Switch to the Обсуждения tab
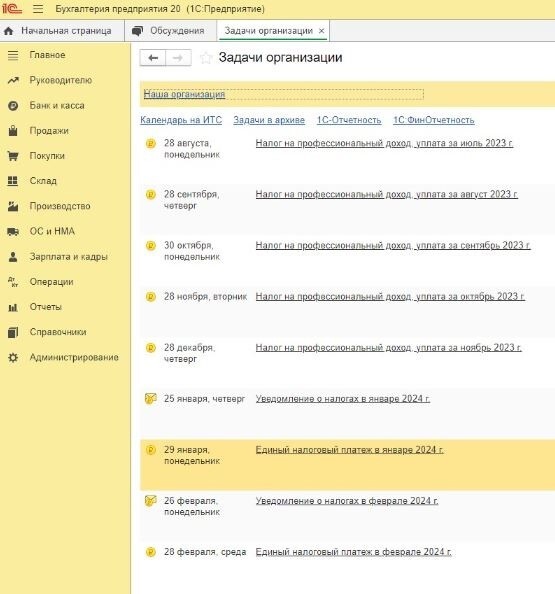Image resolution: width=555 pixels, height=594 pixels. 170,31
